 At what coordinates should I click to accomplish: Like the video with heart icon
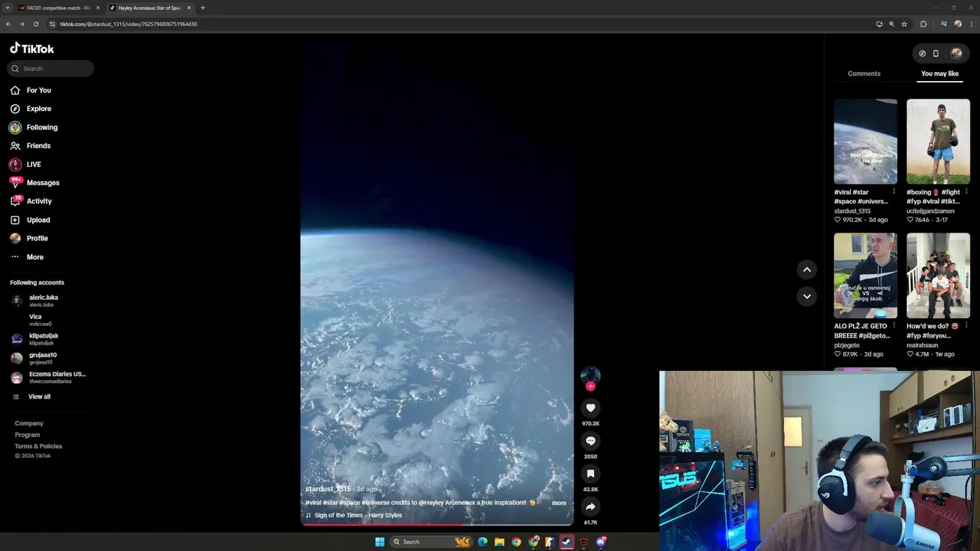click(x=590, y=408)
